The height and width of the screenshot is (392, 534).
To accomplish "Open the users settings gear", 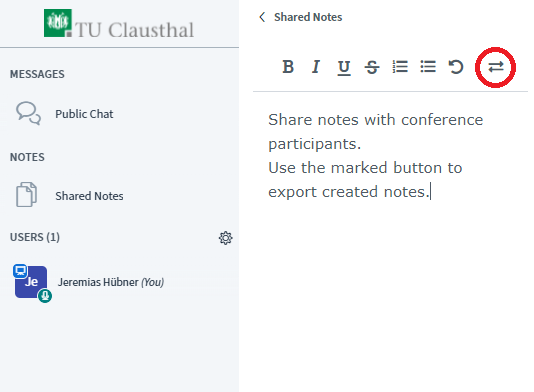I will 225,238.
